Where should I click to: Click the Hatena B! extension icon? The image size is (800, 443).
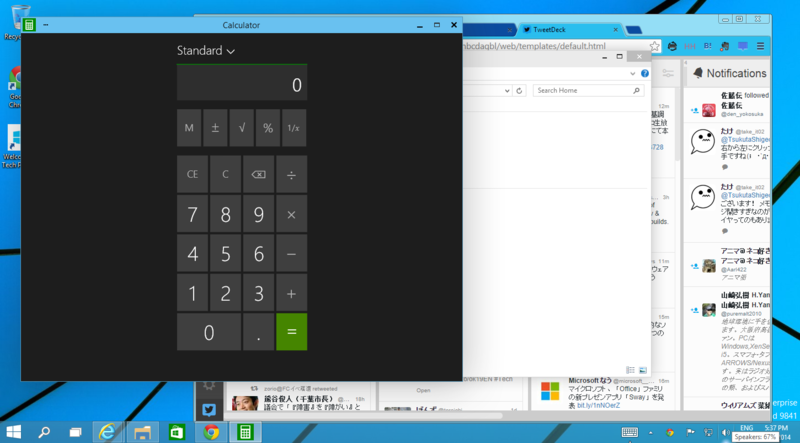coord(708,46)
